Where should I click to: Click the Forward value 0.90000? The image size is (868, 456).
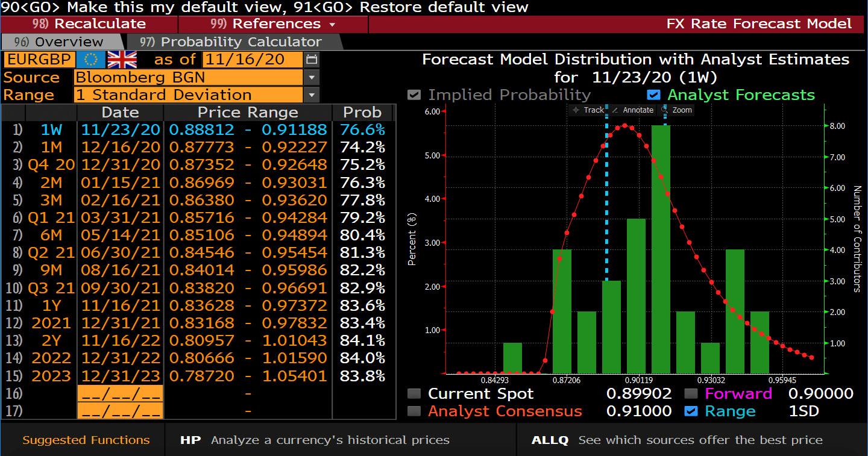click(821, 394)
